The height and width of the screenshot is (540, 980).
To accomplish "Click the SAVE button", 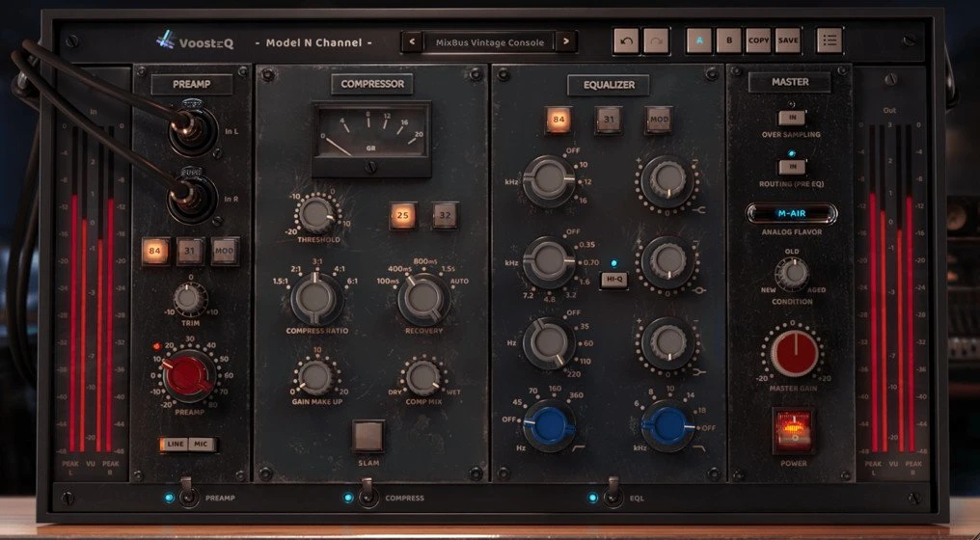I will pyautogui.click(x=788, y=40).
